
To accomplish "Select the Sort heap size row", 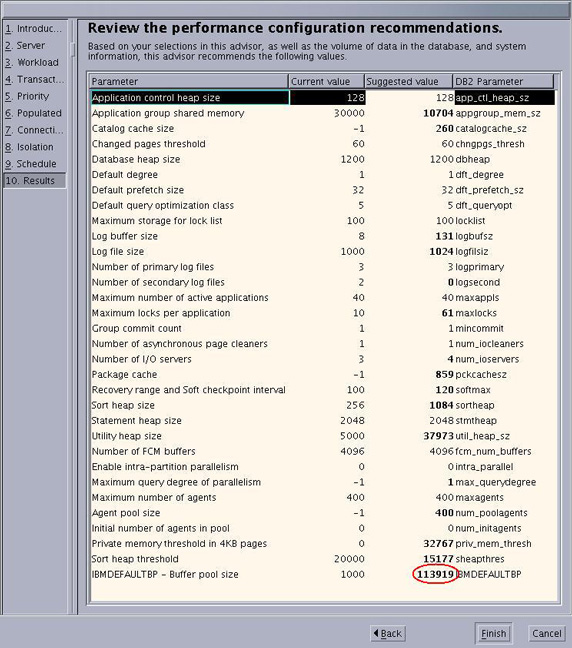I will coord(323,405).
